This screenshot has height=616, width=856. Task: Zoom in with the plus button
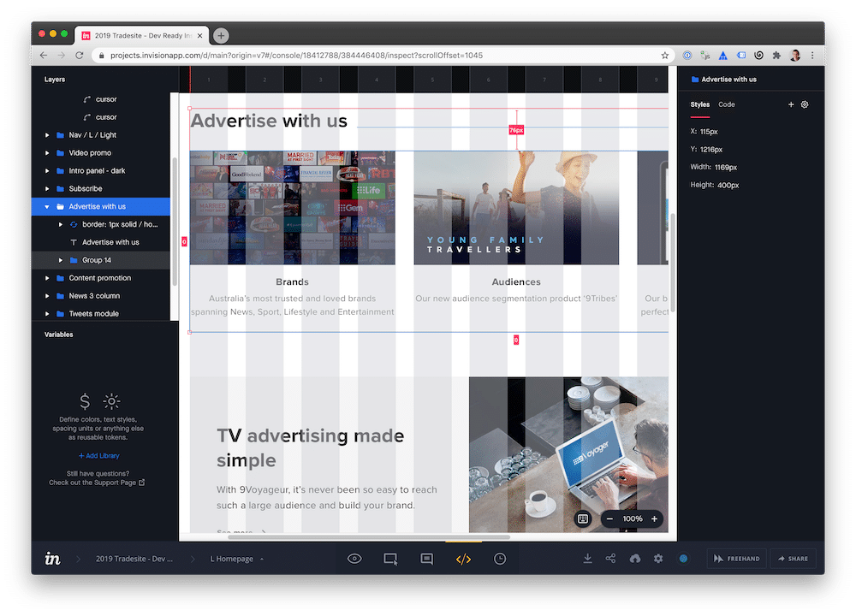point(654,518)
